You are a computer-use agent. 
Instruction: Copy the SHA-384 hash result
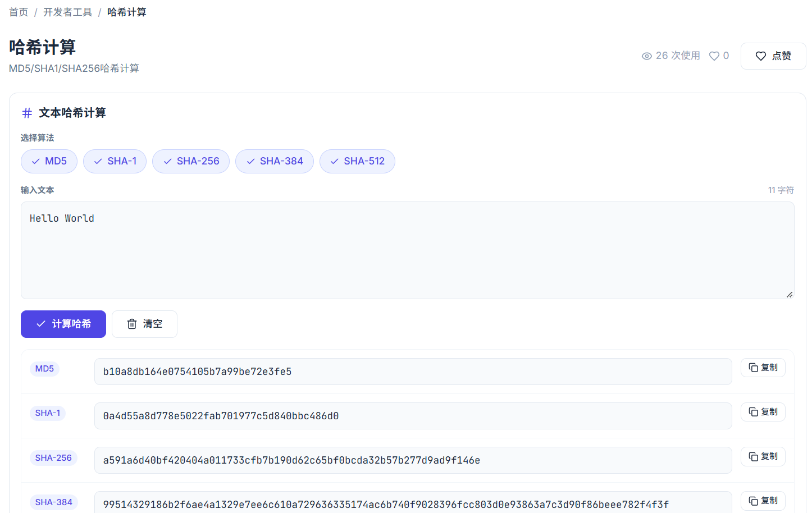tap(763, 501)
